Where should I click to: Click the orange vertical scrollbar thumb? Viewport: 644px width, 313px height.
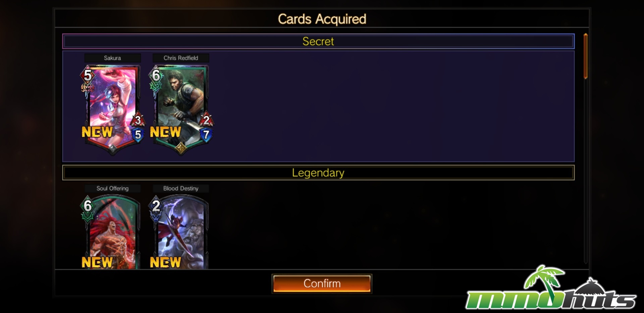586,56
